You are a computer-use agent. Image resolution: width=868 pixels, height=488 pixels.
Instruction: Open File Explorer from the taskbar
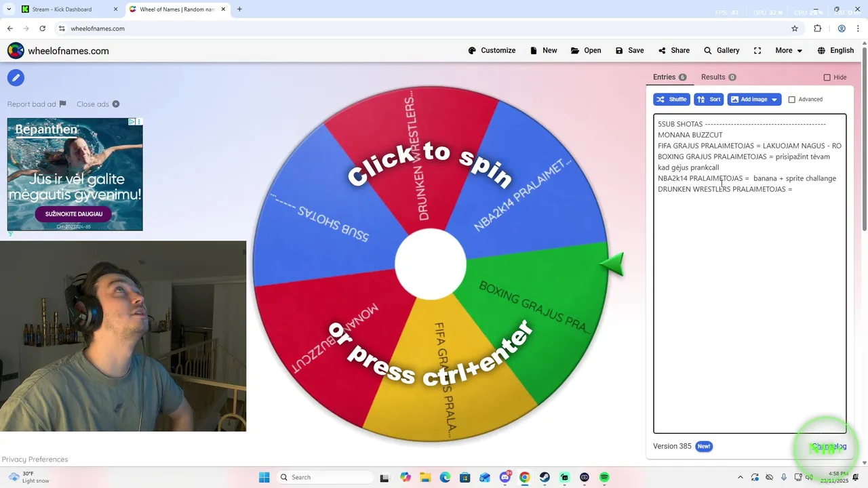[x=425, y=477]
